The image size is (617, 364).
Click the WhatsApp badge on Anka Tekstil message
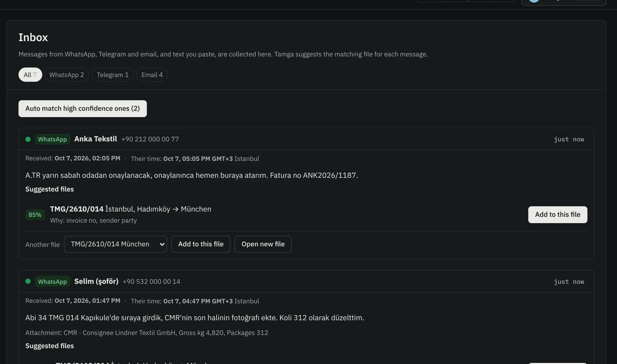[x=52, y=139]
